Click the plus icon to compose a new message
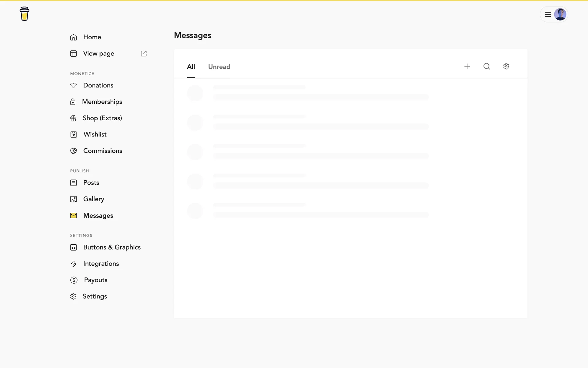The image size is (588, 368). coord(467,66)
